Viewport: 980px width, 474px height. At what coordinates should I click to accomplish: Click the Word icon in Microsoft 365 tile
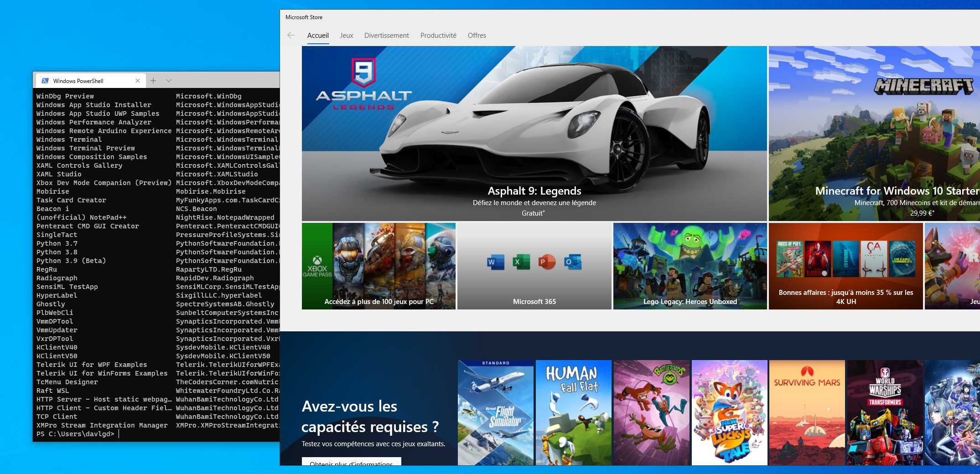(x=495, y=262)
